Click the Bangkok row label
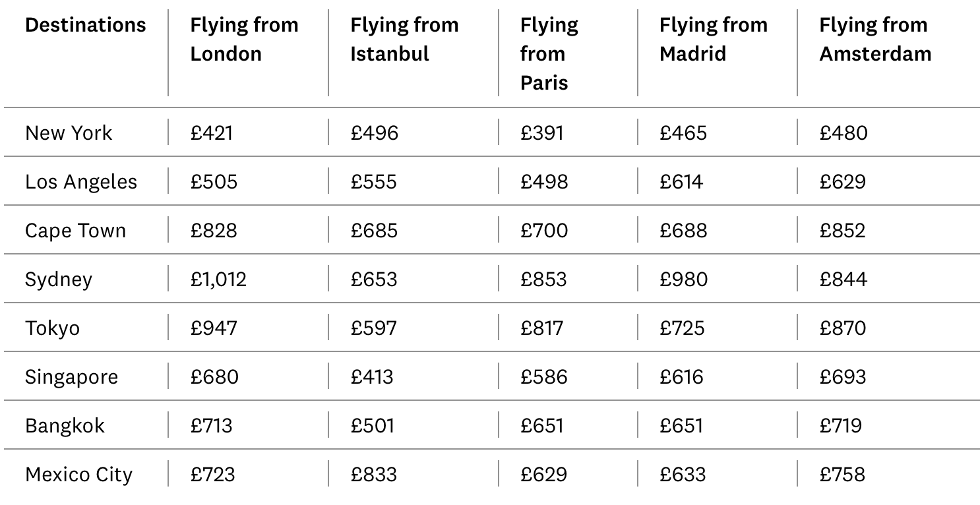 coord(65,426)
